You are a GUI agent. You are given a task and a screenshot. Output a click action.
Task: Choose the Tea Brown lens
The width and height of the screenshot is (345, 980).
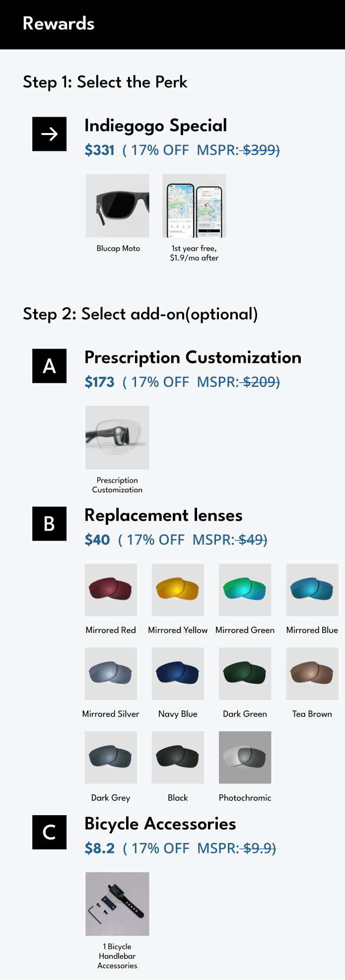pyautogui.click(x=312, y=674)
